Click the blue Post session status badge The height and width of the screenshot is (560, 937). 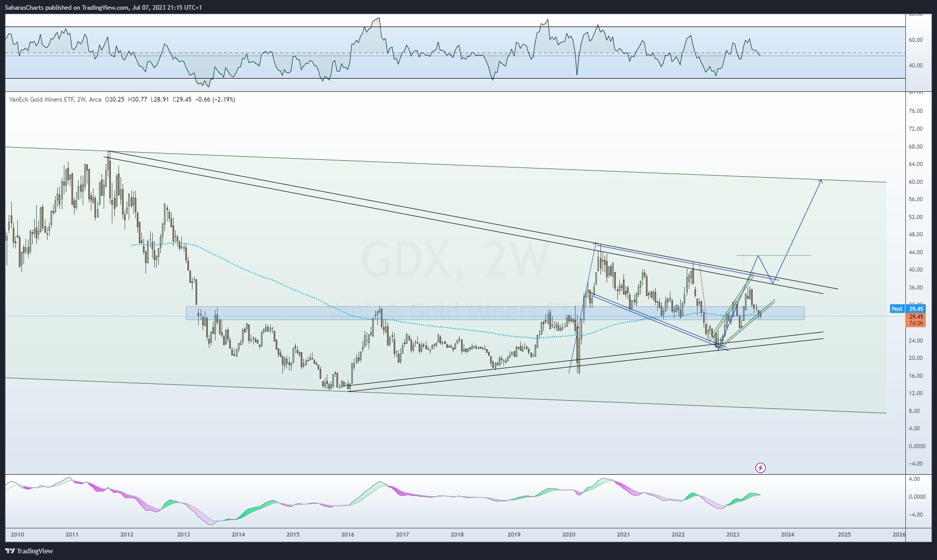[897, 309]
